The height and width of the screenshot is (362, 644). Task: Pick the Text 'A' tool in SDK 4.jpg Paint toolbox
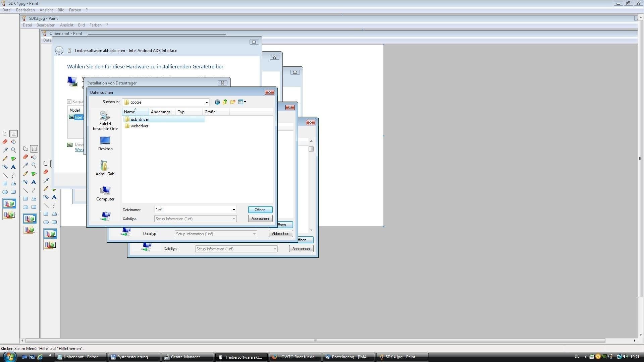pyautogui.click(x=13, y=167)
